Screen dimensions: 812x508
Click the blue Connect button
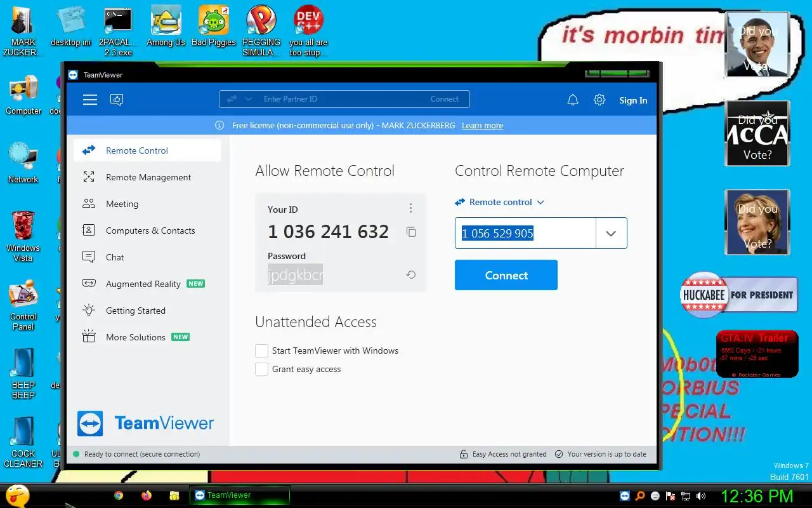pyautogui.click(x=506, y=275)
